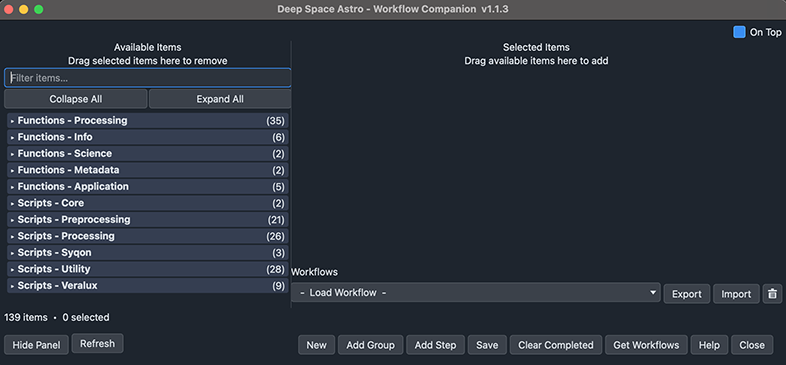This screenshot has width=786, height=365.
Task: Click the trash icon to delete the workflow
Action: coord(772,294)
